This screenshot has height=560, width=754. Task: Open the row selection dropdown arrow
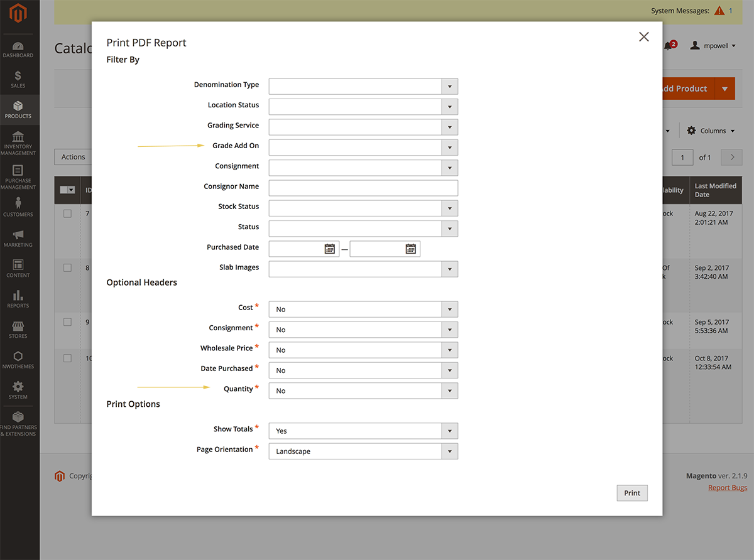72,190
